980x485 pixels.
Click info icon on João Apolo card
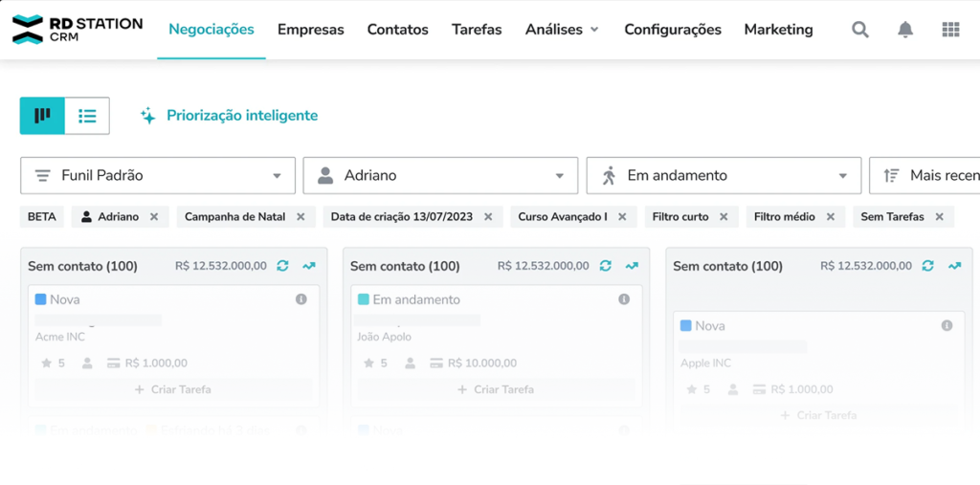coord(624,299)
